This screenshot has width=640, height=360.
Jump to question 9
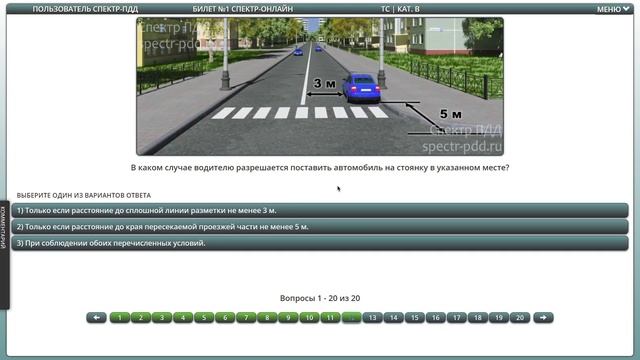[x=288, y=318]
